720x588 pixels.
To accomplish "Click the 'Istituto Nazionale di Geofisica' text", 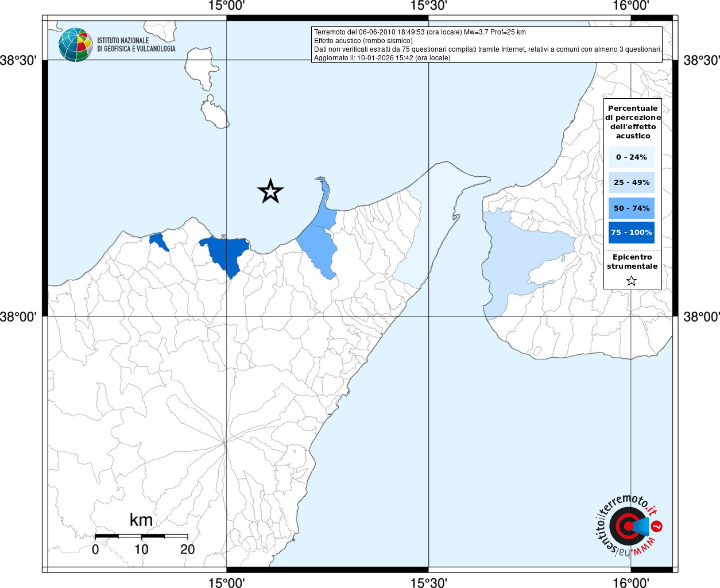I will [136, 45].
